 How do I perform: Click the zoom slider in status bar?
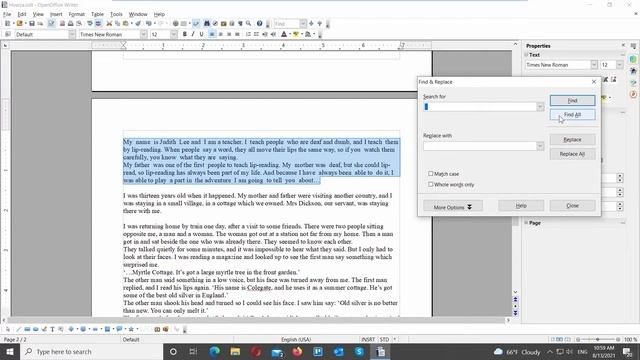coord(598,339)
